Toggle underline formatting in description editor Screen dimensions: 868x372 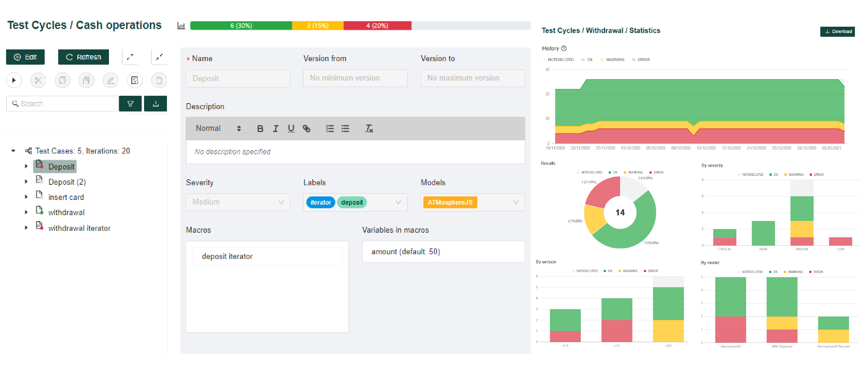(x=291, y=129)
